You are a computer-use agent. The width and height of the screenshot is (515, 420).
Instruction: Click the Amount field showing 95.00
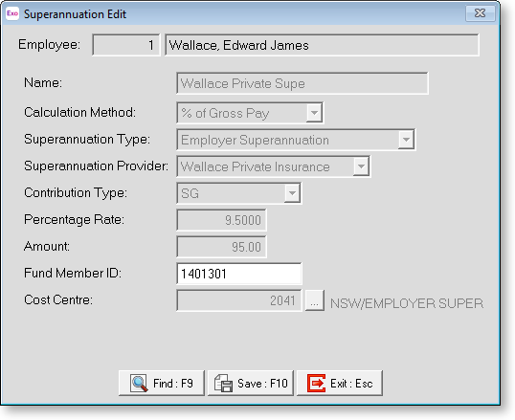221,247
